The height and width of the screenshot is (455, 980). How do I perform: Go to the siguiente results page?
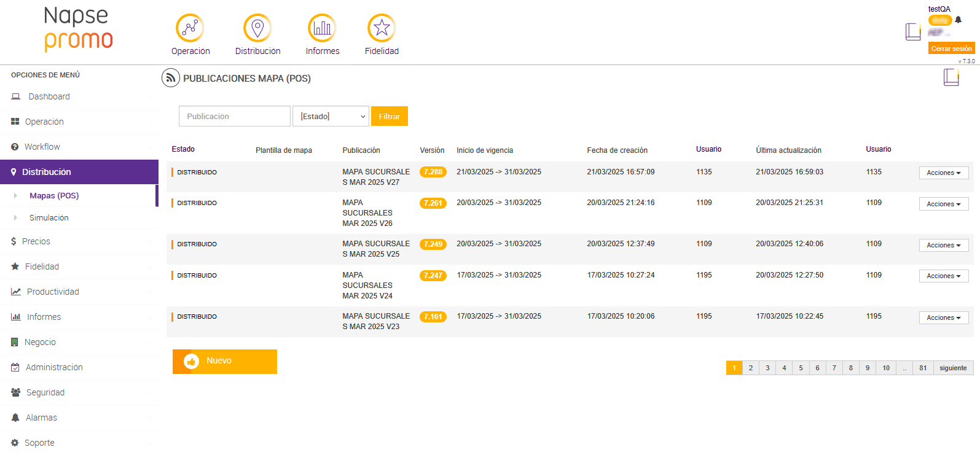pos(952,368)
